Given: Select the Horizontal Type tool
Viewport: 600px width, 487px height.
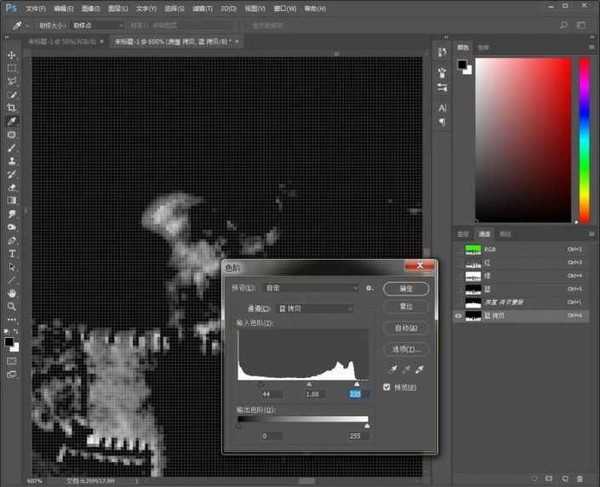Looking at the screenshot, I should (x=12, y=253).
